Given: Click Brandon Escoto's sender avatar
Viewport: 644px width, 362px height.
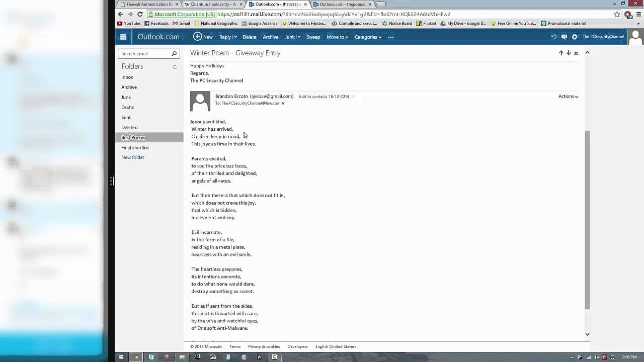Looking at the screenshot, I should pyautogui.click(x=200, y=101).
